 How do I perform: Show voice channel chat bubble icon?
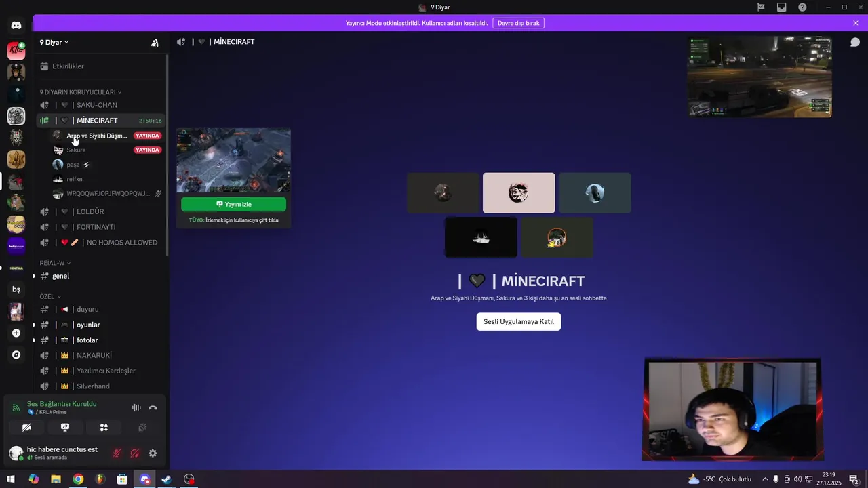click(855, 42)
